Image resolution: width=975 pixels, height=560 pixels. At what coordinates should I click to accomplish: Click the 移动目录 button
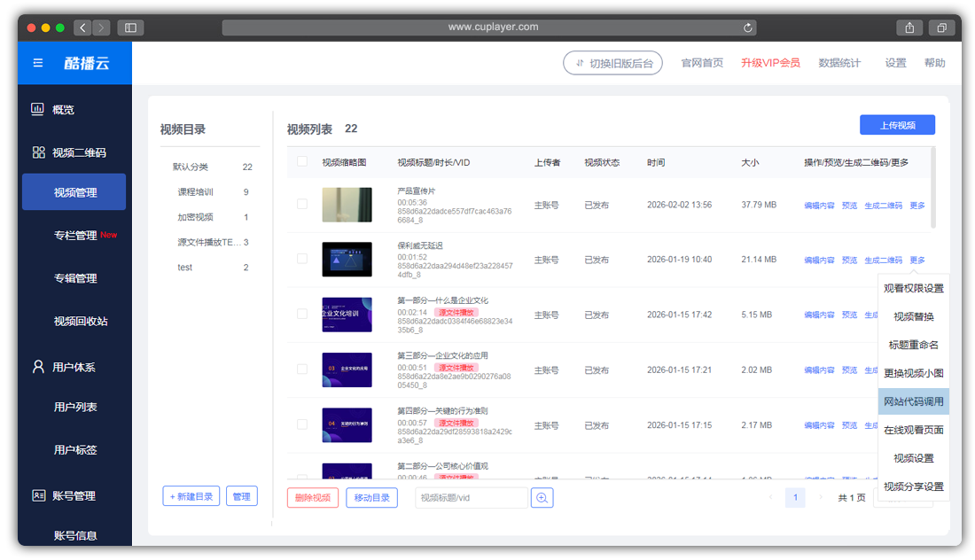pos(372,498)
